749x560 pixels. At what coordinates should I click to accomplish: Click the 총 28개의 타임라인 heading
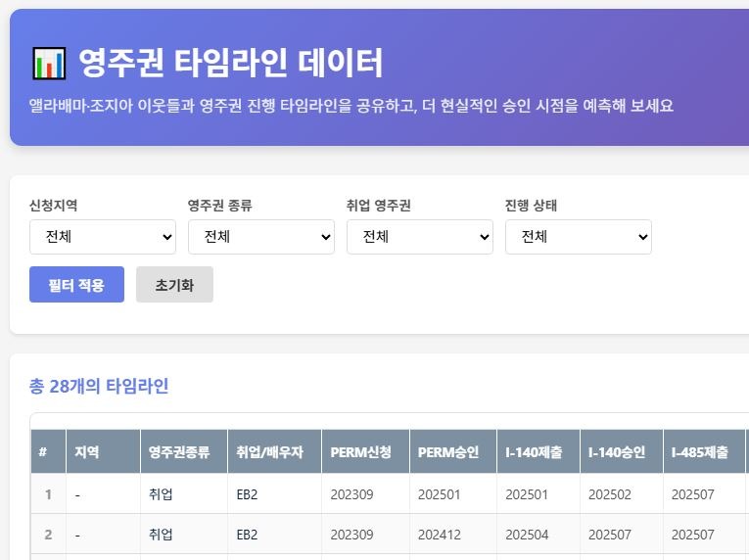pos(99,386)
